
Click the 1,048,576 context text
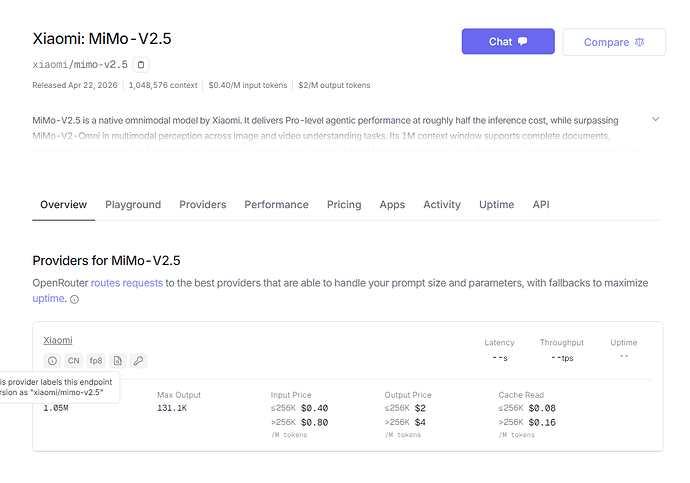pyautogui.click(x=163, y=85)
